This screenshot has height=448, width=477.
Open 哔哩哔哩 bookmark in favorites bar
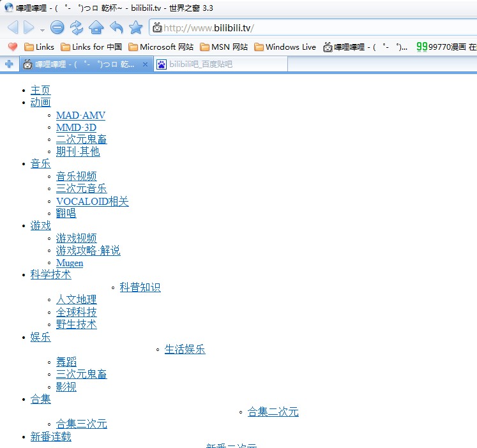tap(365, 47)
